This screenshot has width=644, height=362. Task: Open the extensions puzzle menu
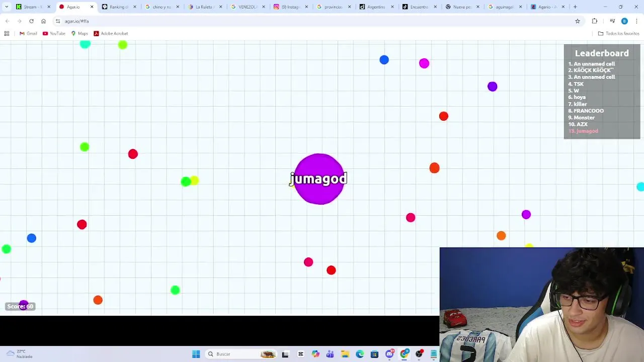[x=595, y=21]
